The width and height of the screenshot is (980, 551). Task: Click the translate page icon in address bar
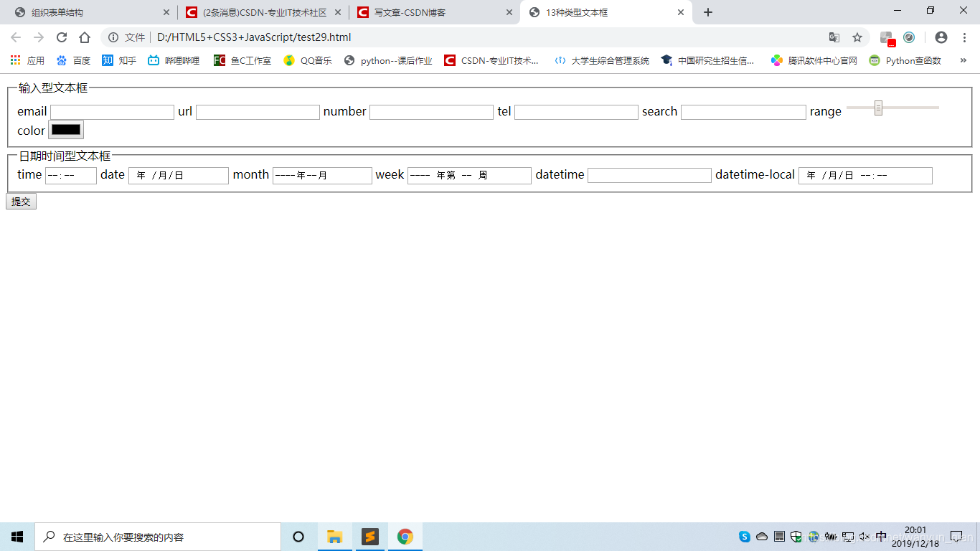coord(834,37)
